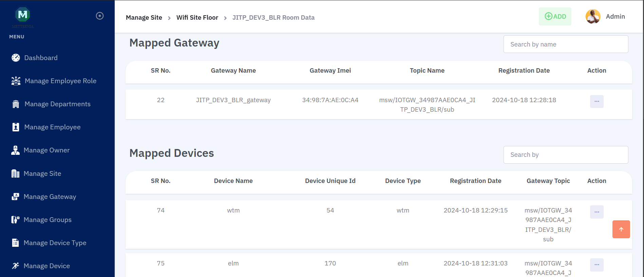Click the green ADD button

pos(555,16)
